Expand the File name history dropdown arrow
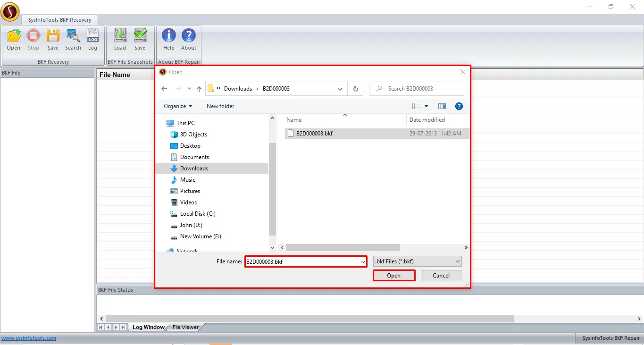644x345 pixels. pyautogui.click(x=363, y=261)
